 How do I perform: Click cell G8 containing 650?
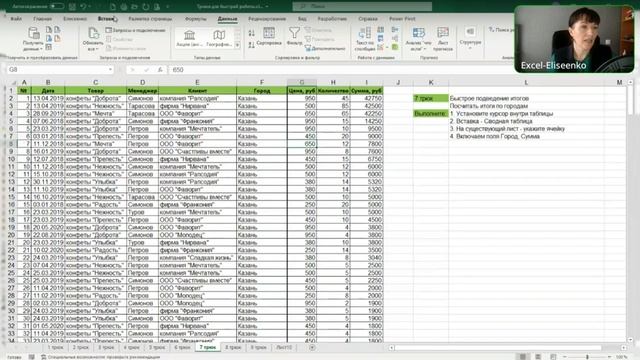point(302,144)
